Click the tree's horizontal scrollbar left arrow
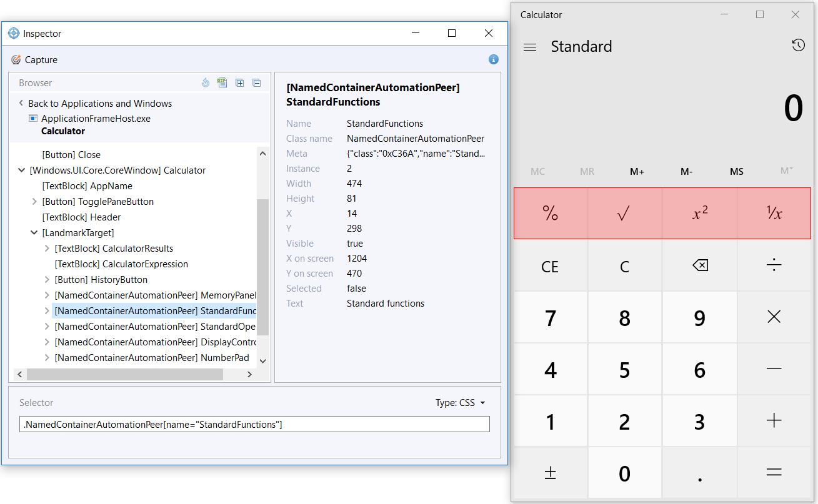The width and height of the screenshot is (818, 504). [19, 375]
